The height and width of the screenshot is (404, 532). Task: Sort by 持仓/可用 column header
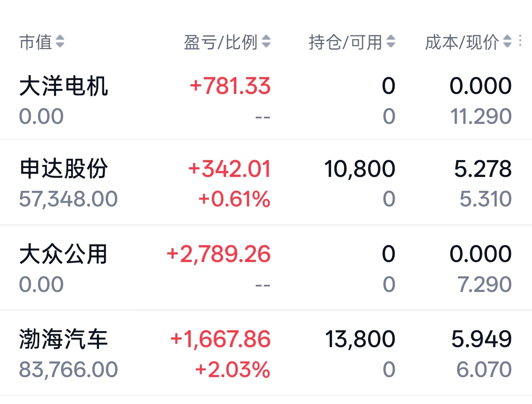click(345, 42)
